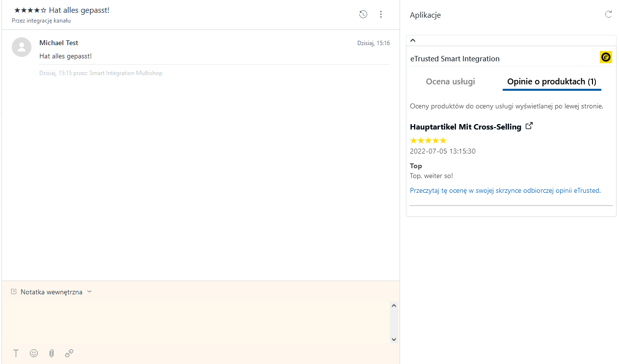The image size is (619, 364).
Task: Switch to the Ocena usługi tab
Action: pyautogui.click(x=451, y=81)
